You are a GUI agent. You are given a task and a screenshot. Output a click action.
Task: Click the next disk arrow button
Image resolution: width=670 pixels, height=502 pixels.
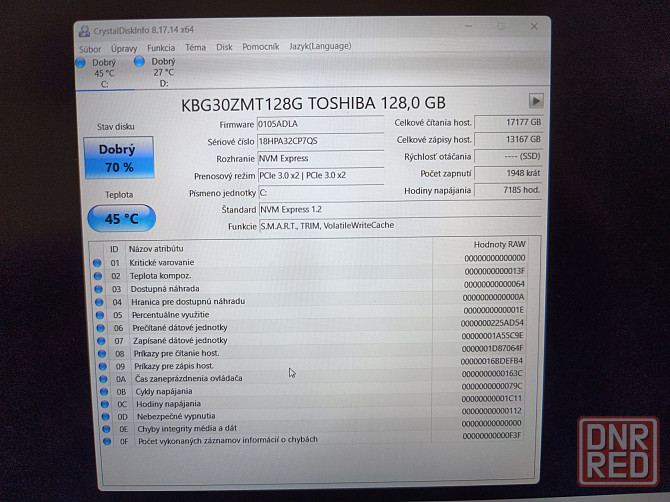(x=536, y=101)
